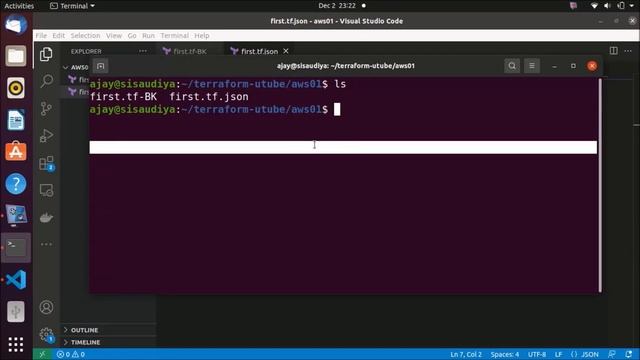Open the Docker view in the activity bar
The width and height of the screenshot is (640, 360).
46,217
